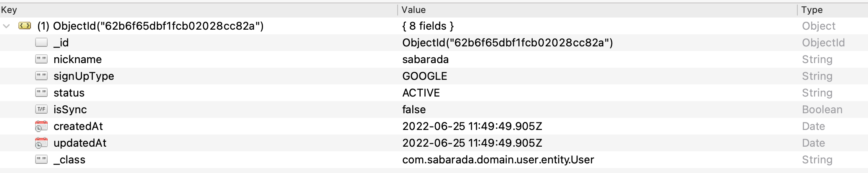This screenshot has width=868, height=173.
Task: Click the string icon beside signUpType
Action: (41, 76)
